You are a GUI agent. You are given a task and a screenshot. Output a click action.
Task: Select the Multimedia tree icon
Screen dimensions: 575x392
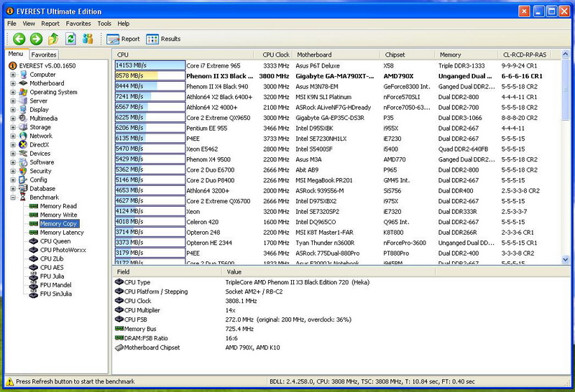pyautogui.click(x=23, y=118)
